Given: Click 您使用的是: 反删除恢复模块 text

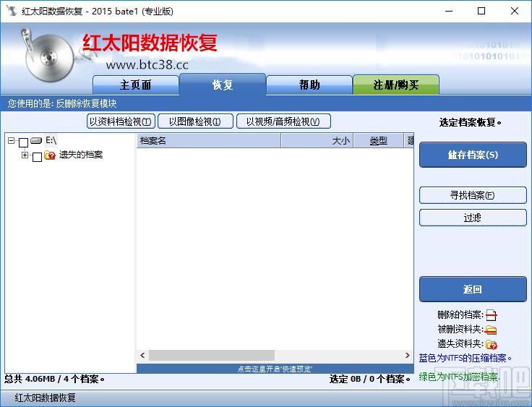Looking at the screenshot, I should [x=62, y=103].
